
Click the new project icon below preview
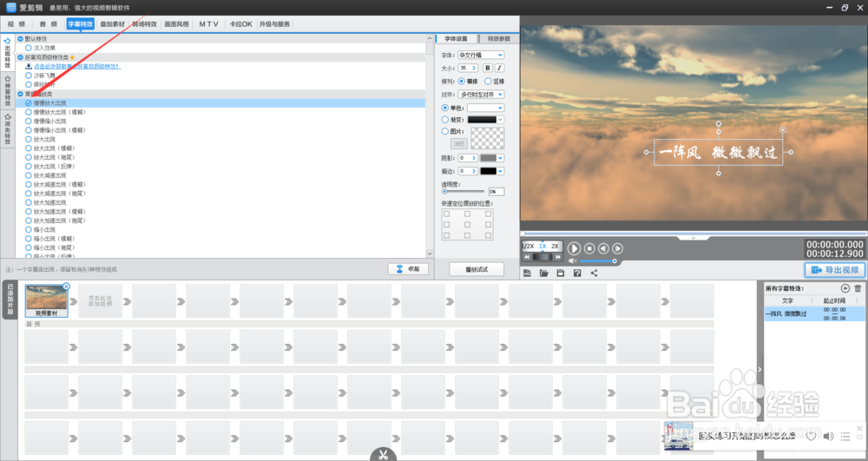tap(527, 273)
